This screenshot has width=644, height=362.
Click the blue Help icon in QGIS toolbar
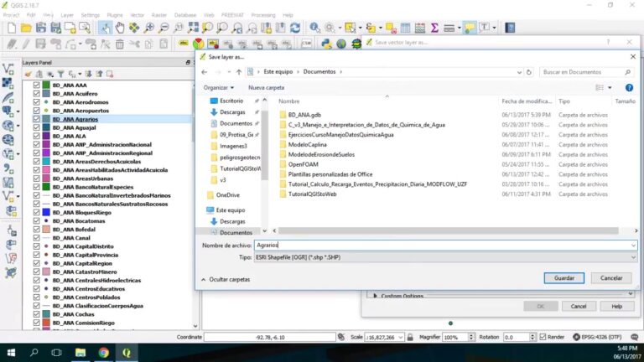(x=510, y=28)
